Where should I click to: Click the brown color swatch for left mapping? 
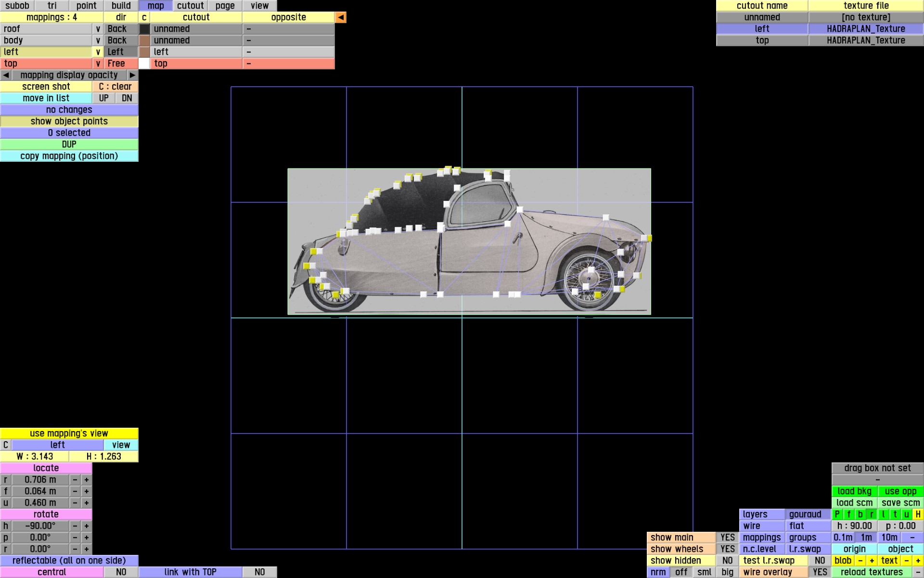point(144,52)
